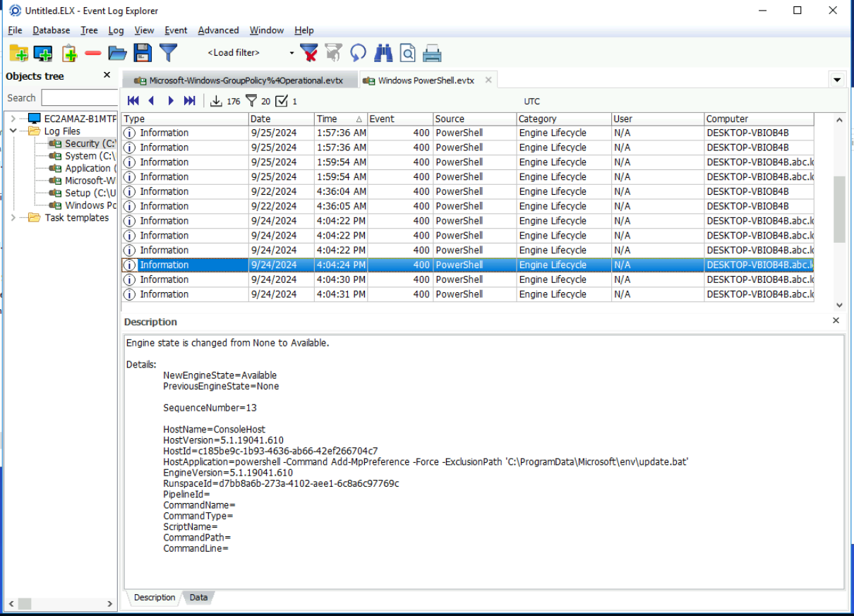Open the Event menu
The height and width of the screenshot is (616, 854).
176,30
